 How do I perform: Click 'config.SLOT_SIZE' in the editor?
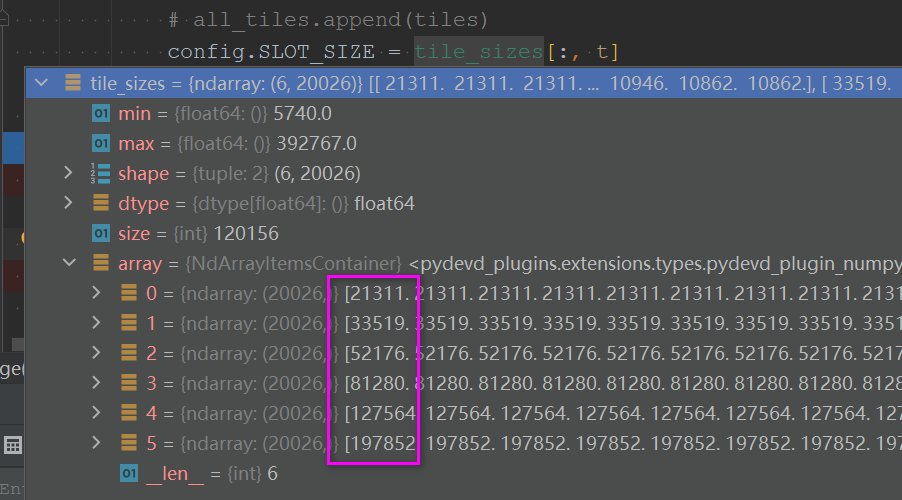(x=271, y=52)
